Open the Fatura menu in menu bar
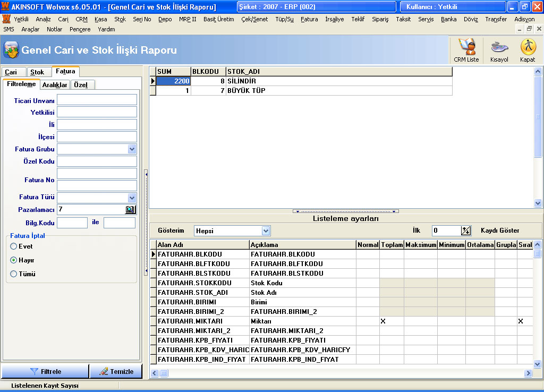 click(x=309, y=20)
